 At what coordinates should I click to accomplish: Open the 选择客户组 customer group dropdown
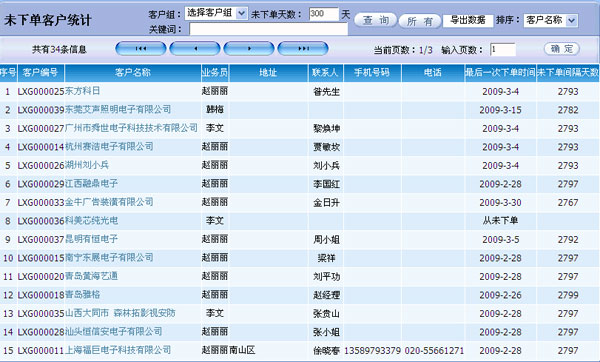216,13
